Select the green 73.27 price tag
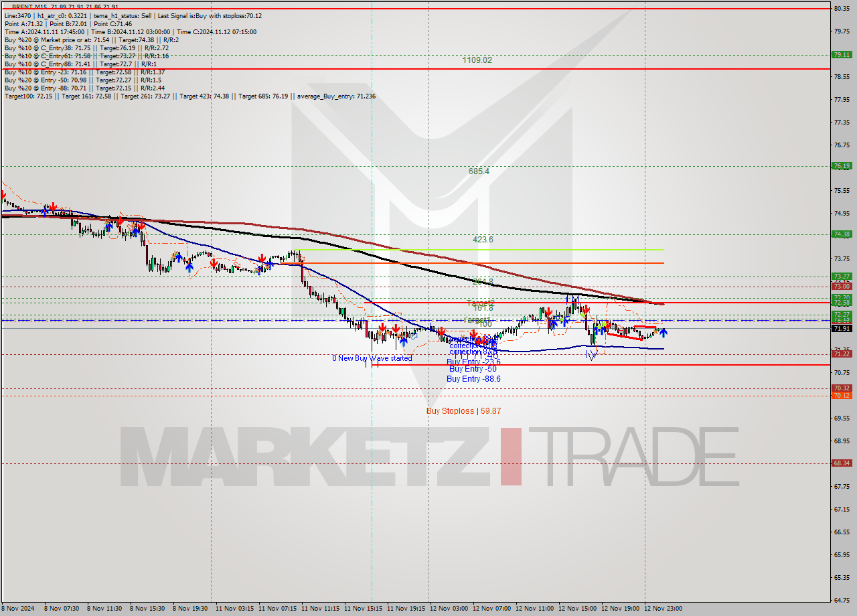The height and width of the screenshot is (616, 857). pyautogui.click(x=842, y=276)
